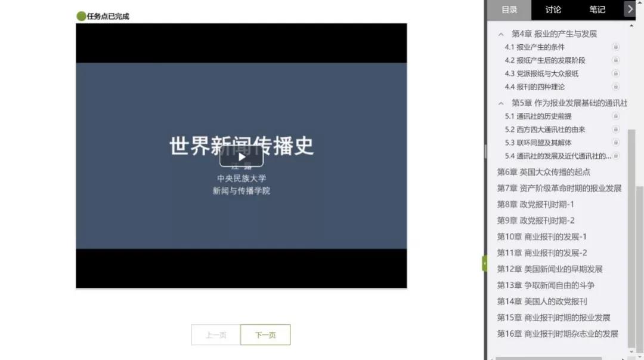Click the green 任务点已完成 status dot
Viewport: 644px width, 360px height.
pyautogui.click(x=80, y=16)
